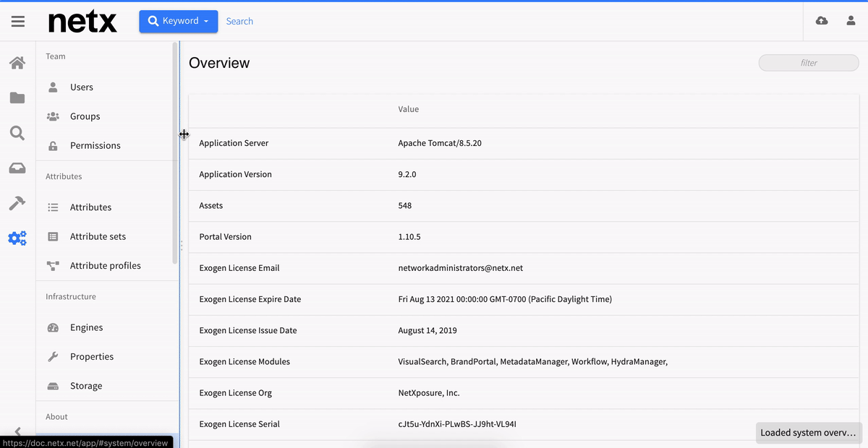Open the folder browse icon in left rail
This screenshot has width=868, height=448.
(17, 98)
